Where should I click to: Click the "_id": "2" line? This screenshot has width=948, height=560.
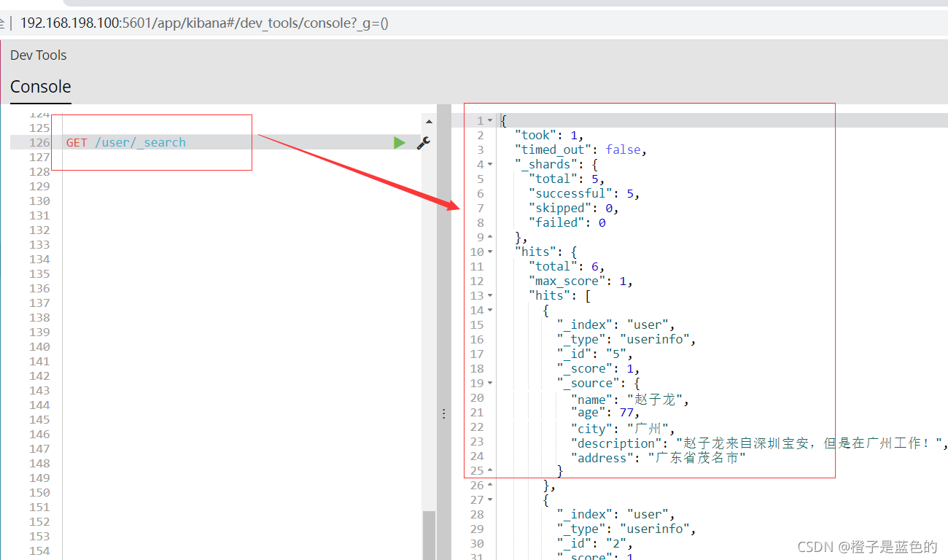pos(595,543)
